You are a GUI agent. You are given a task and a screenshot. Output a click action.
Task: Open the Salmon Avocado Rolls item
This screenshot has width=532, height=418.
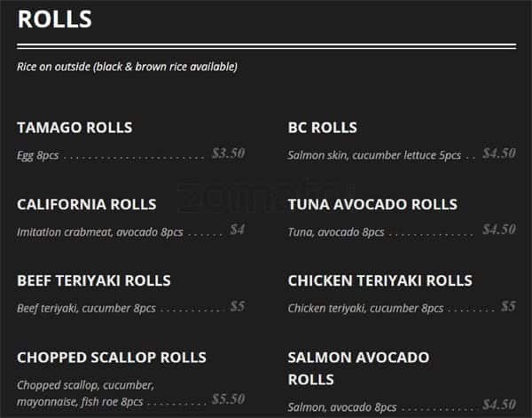(358, 367)
